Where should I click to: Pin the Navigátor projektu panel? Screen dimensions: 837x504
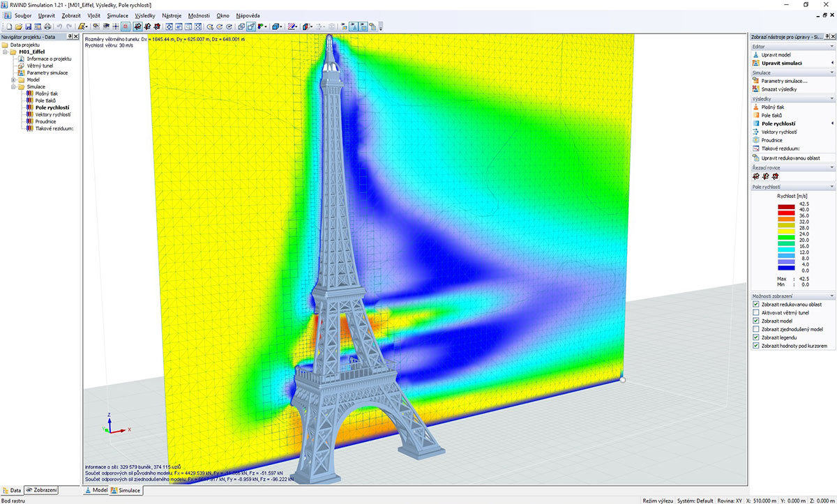click(x=69, y=36)
